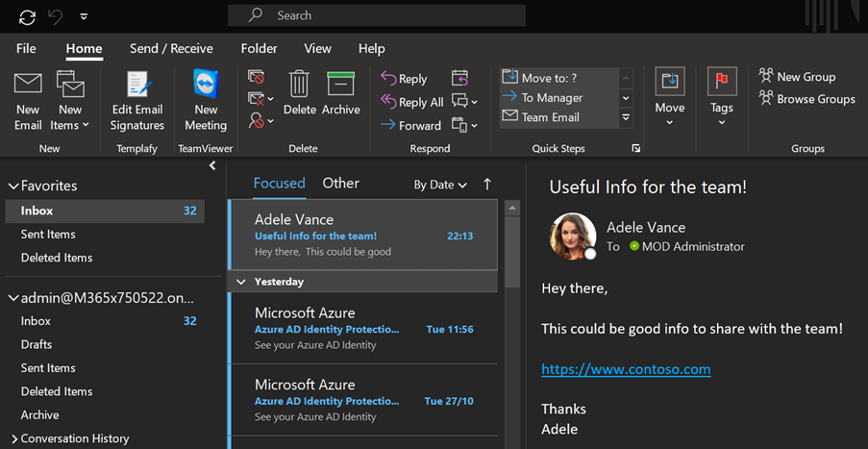
Task: Open the Clean Up dropdown icon
Action: tap(260, 98)
